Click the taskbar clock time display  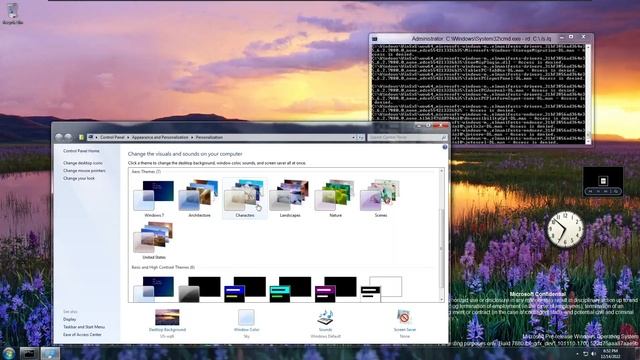[x=611, y=353]
